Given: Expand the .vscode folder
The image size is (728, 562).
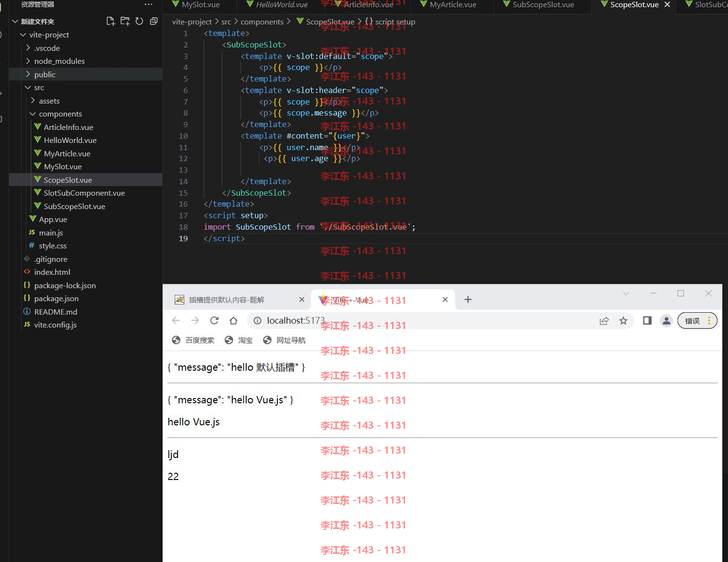Looking at the screenshot, I should pyautogui.click(x=28, y=48).
